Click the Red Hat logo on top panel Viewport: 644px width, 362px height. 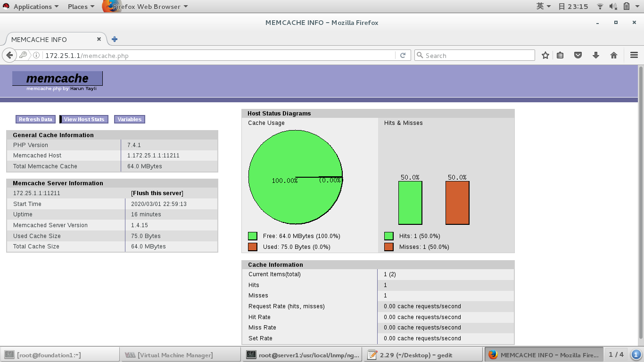pyautogui.click(x=6, y=6)
